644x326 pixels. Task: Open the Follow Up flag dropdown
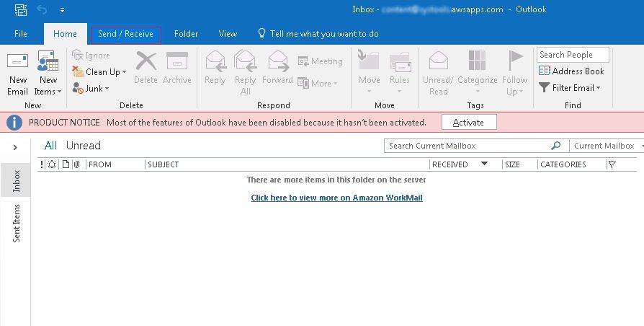click(514, 73)
